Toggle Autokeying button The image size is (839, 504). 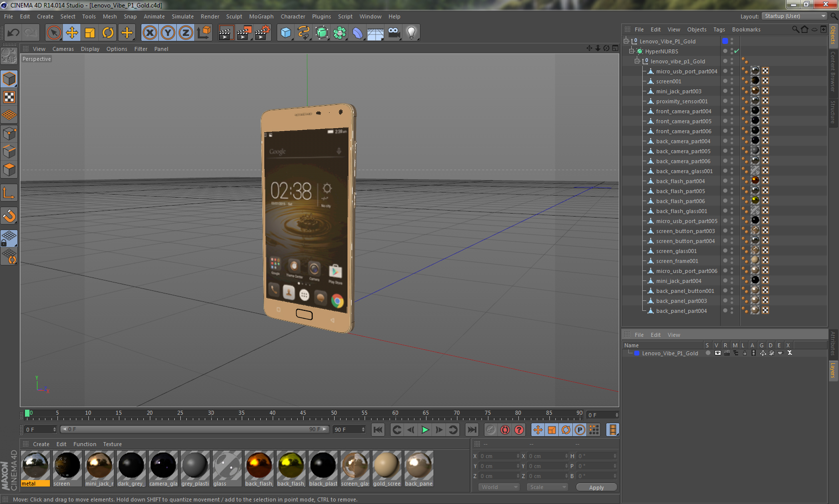505,430
